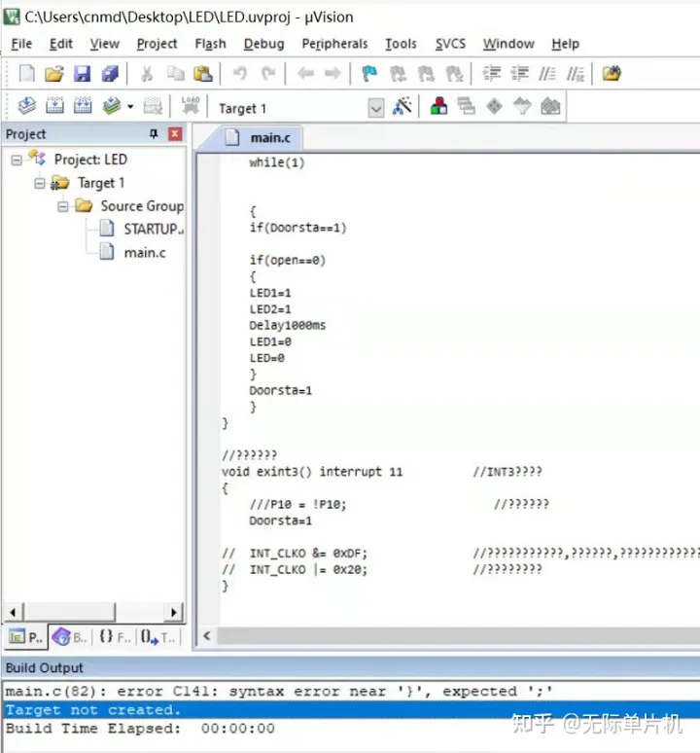This screenshot has width=700, height=753.
Task: Open the Debug menu
Action: tap(263, 44)
